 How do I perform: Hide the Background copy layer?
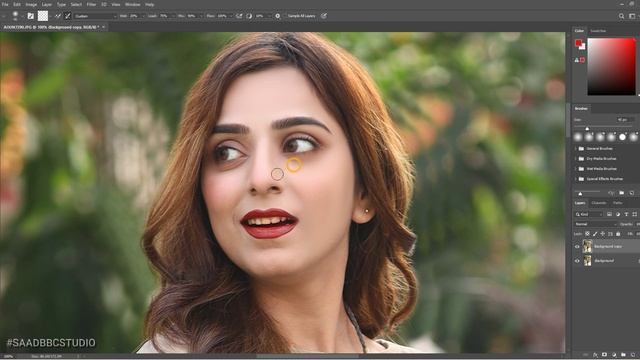(x=577, y=247)
